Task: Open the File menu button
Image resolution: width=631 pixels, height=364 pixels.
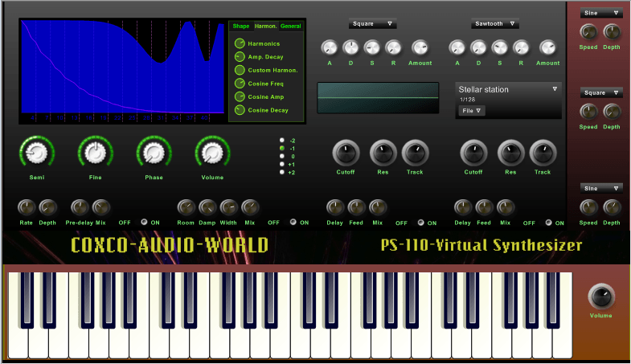Action: (472, 111)
